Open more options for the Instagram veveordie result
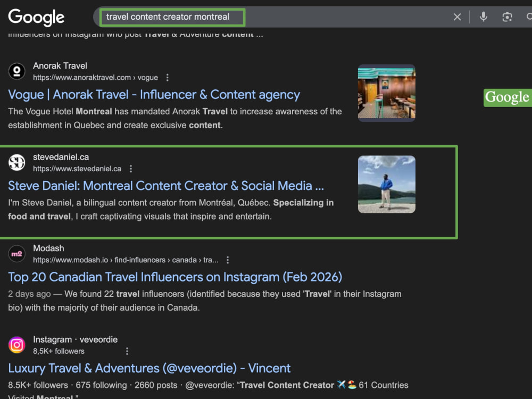The image size is (532, 399). [x=127, y=351]
